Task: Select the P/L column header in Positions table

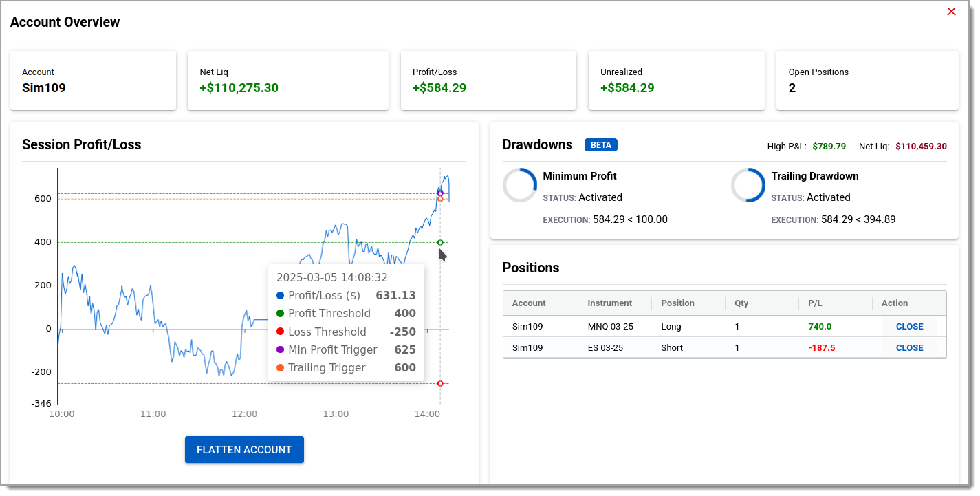Action: pos(814,303)
